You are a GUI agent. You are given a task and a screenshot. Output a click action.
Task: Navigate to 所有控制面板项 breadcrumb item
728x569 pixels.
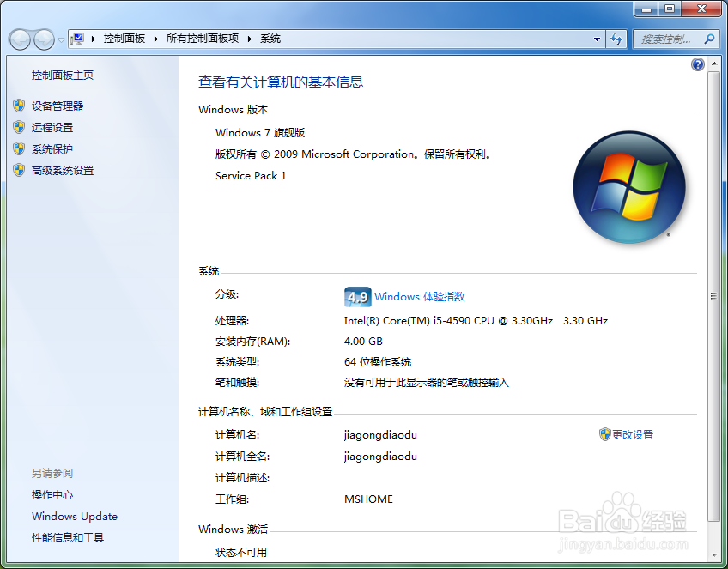pos(201,39)
